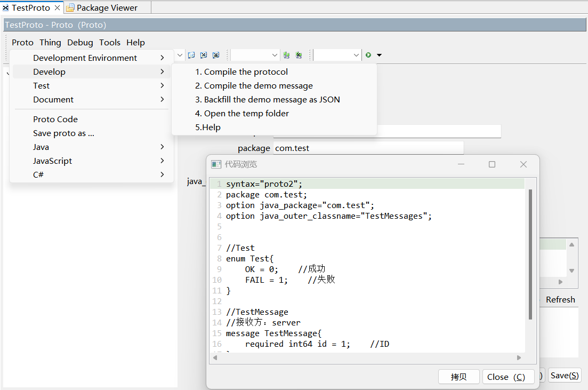This screenshot has height=390, width=588.
Task: Click the package input field with com.test
Action: [368, 148]
